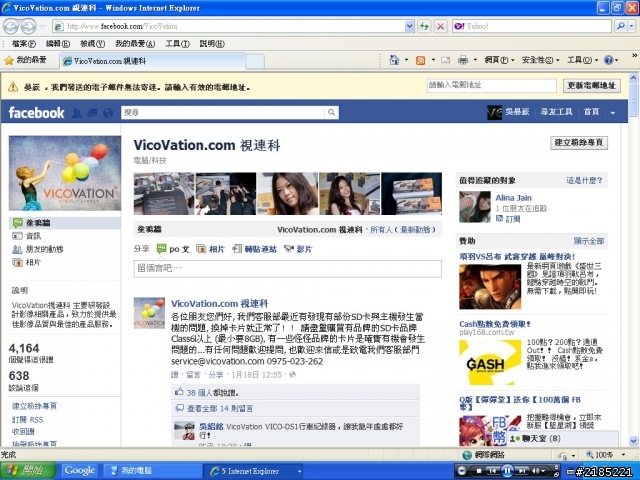
Task: Open the 檢視(V) view menu
Action: (x=92, y=44)
